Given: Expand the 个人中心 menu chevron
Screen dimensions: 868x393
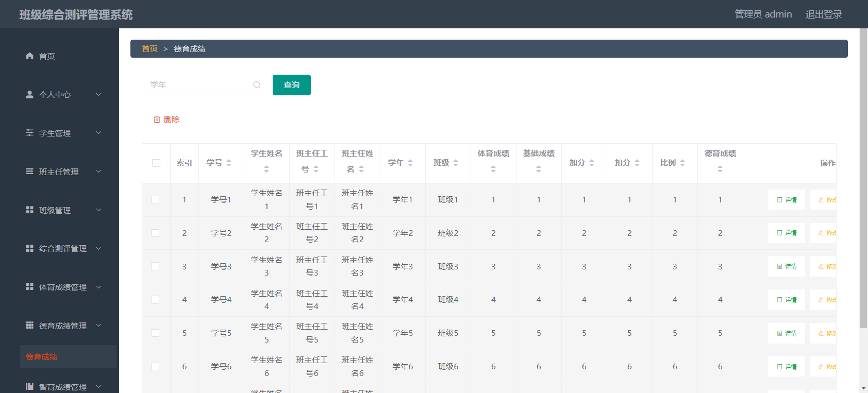Looking at the screenshot, I should [98, 94].
